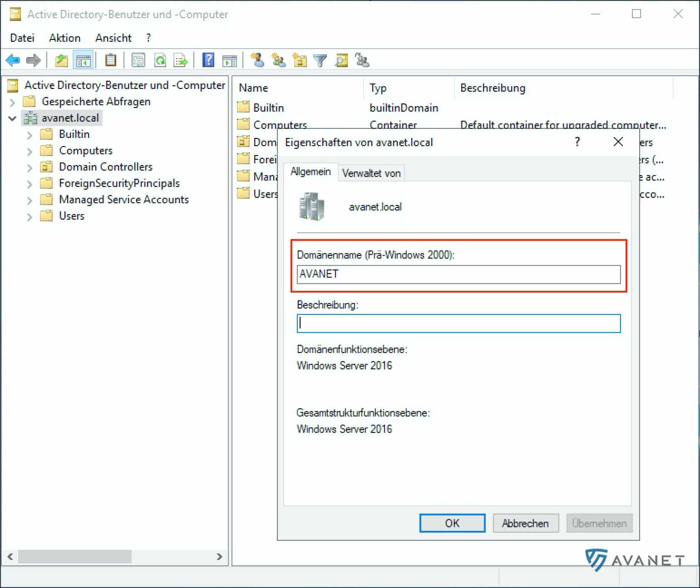700x588 pixels.
Task: Click the Create new group icon
Action: (x=278, y=60)
